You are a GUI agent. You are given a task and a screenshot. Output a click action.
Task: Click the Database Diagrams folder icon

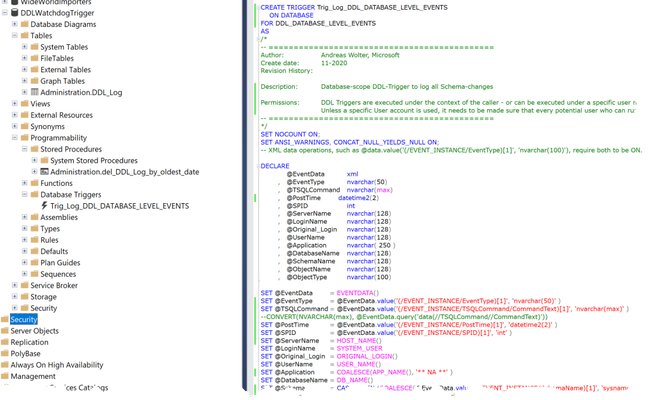(x=24, y=24)
